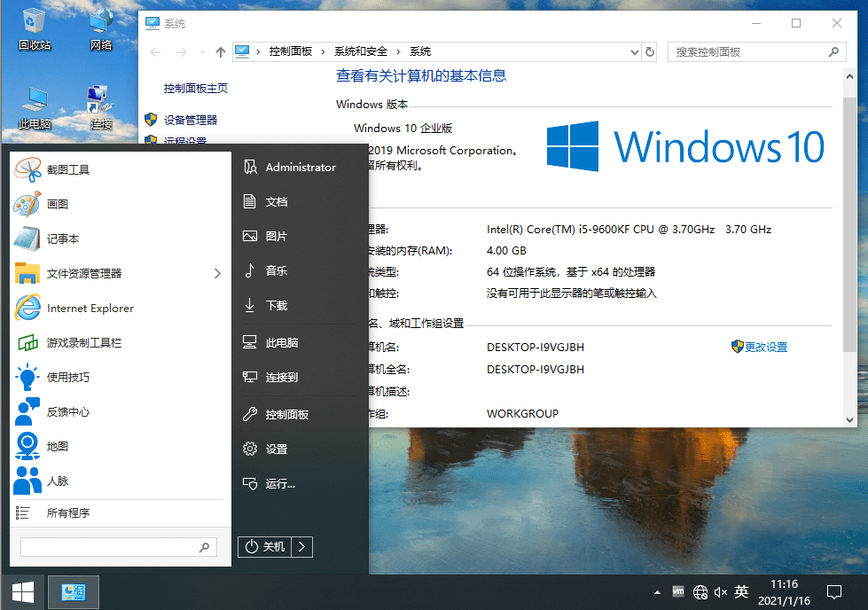Click 更改设置 link

click(765, 347)
